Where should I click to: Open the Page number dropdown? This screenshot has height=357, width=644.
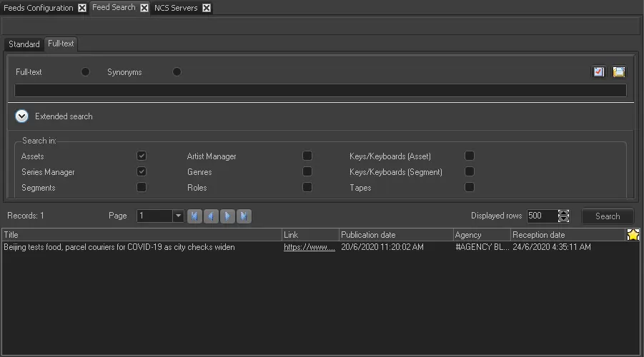tap(178, 216)
